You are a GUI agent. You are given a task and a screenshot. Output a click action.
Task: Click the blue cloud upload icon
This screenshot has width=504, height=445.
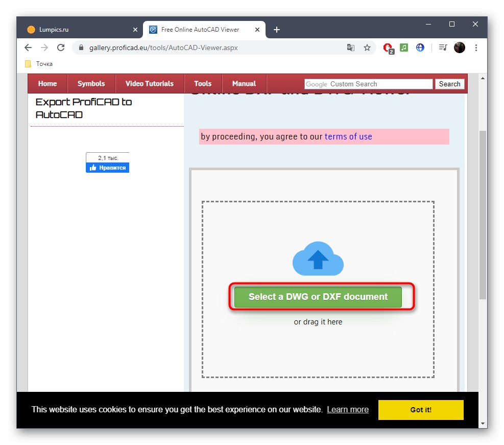pos(318,259)
